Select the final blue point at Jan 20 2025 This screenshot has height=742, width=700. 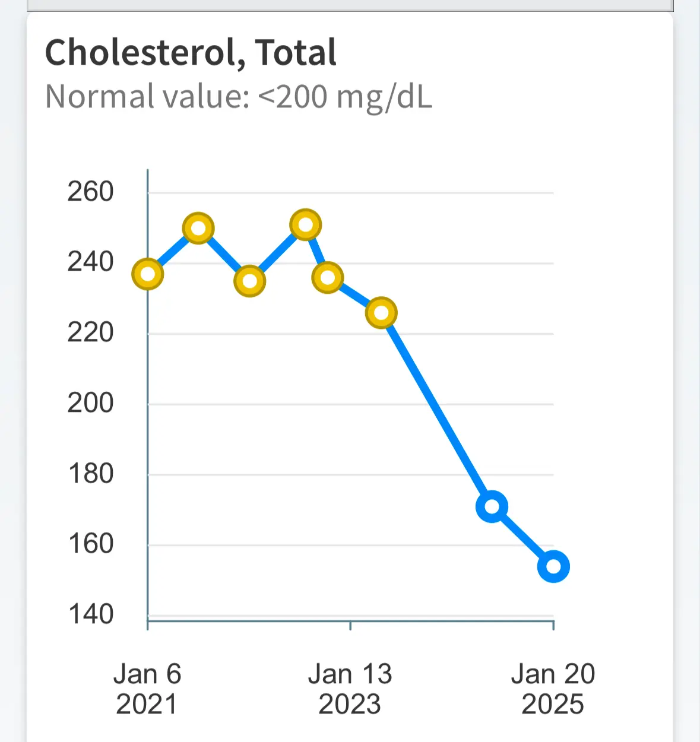(553, 566)
